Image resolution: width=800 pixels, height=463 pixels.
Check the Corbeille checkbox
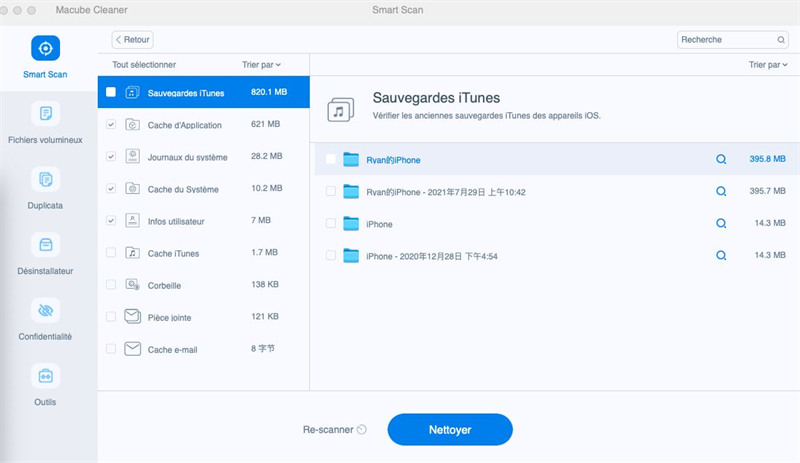click(x=111, y=284)
